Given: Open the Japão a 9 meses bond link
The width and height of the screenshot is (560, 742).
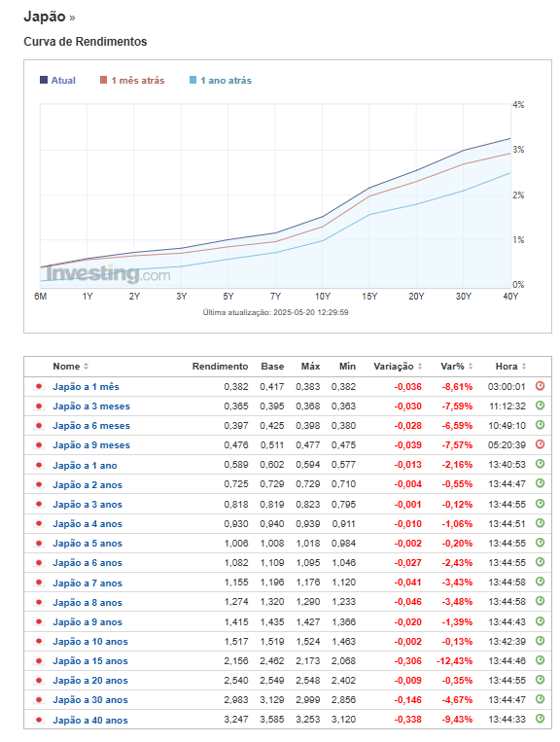Looking at the screenshot, I should [91, 444].
